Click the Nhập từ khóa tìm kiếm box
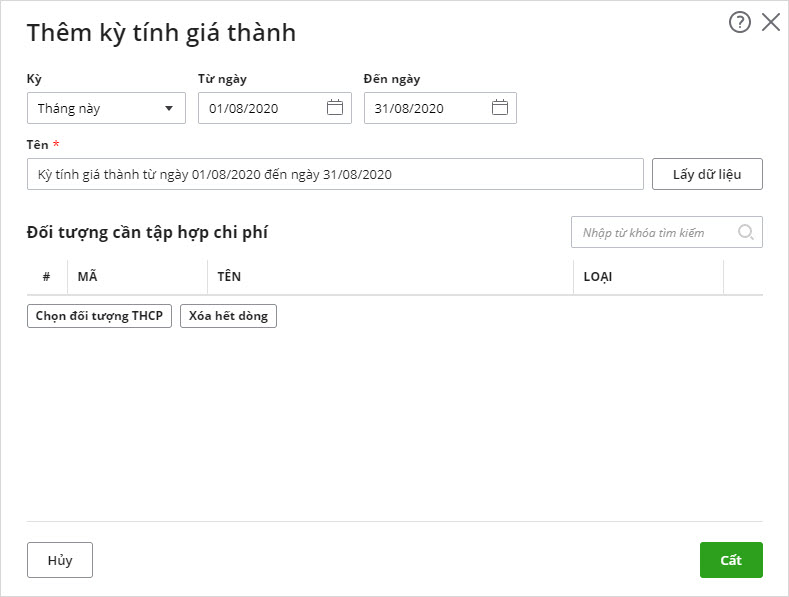The image size is (789, 597). pos(655,232)
